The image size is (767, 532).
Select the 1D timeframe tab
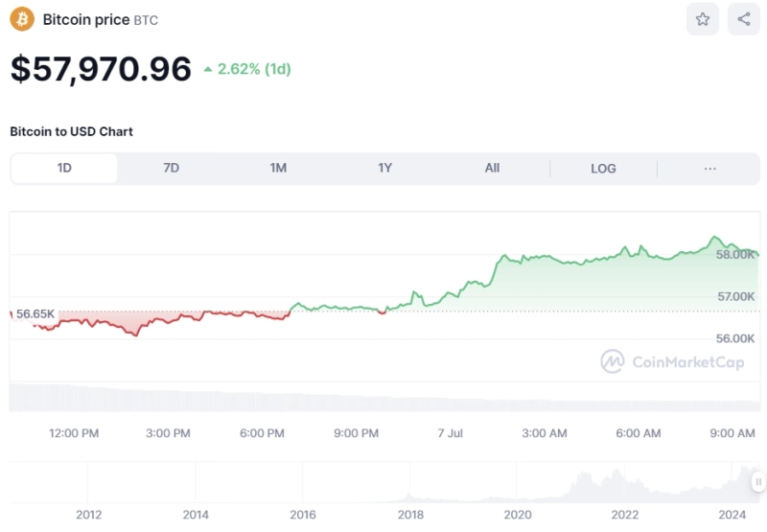pyautogui.click(x=64, y=169)
